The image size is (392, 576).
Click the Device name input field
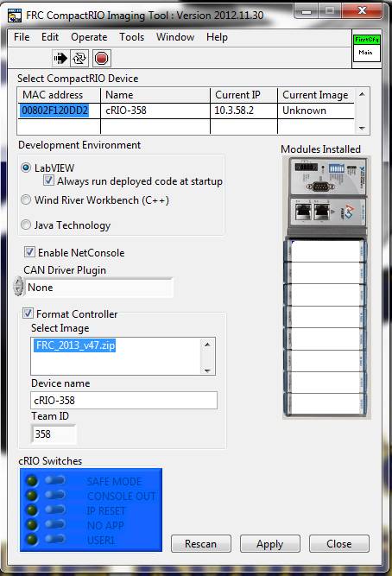tap(123, 400)
